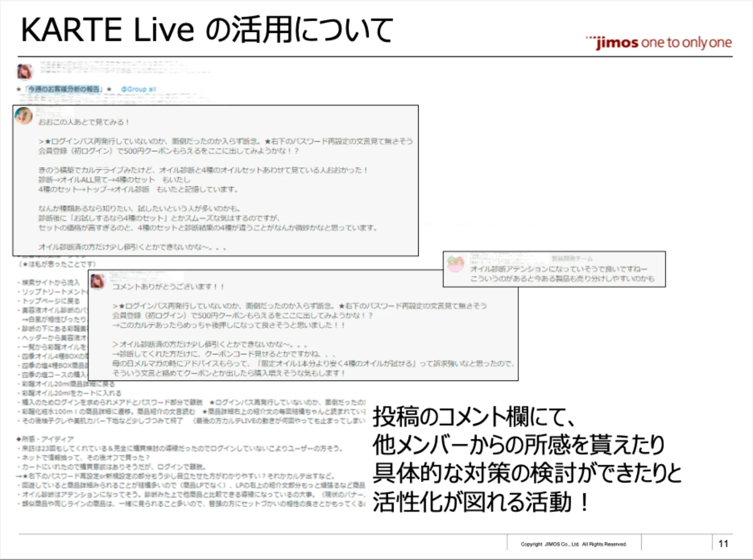Click the large text '具体的な対策の検討ができたりと'

coord(527,473)
